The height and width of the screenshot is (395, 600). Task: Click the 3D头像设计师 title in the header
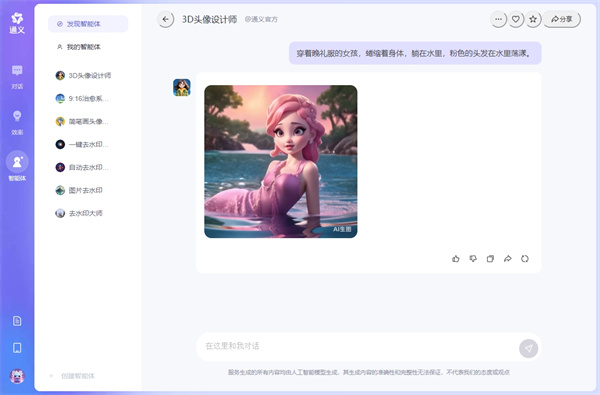(x=209, y=19)
